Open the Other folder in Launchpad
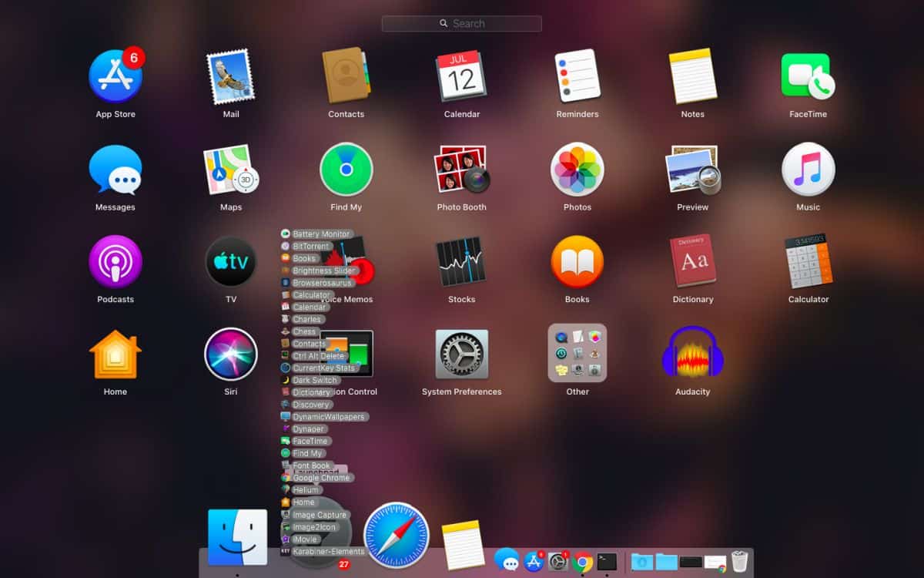The height and width of the screenshot is (578, 924). click(577, 353)
